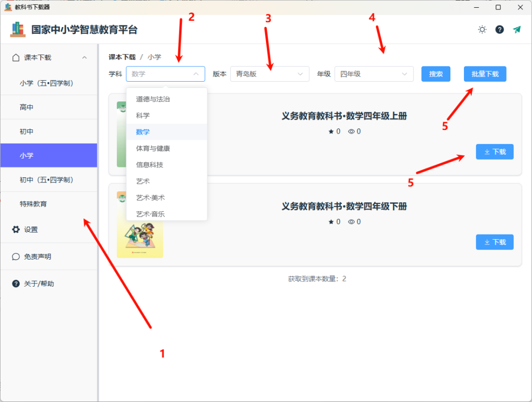Click the speech bubble icon for 免责声明
Image resolution: width=532 pixels, height=402 pixels.
click(x=15, y=256)
